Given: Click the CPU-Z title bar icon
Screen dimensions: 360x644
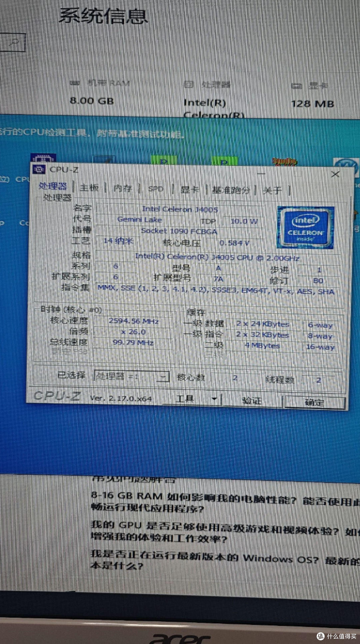Looking at the screenshot, I should coord(39,169).
